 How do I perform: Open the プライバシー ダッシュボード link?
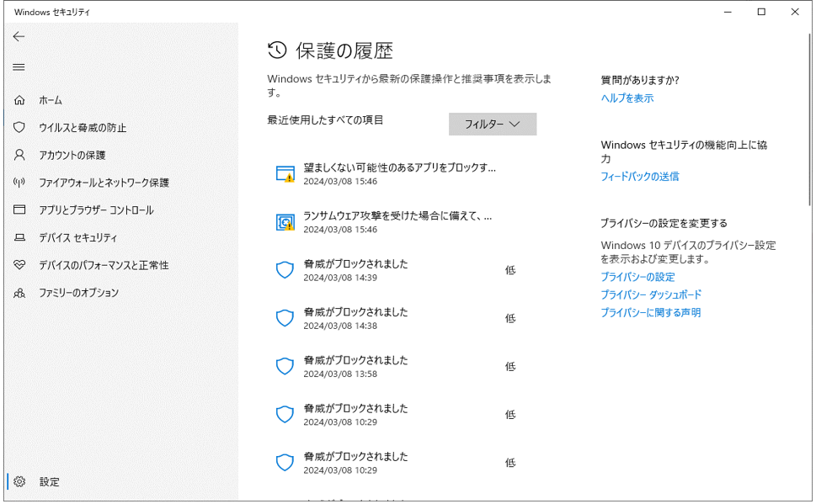[651, 294]
